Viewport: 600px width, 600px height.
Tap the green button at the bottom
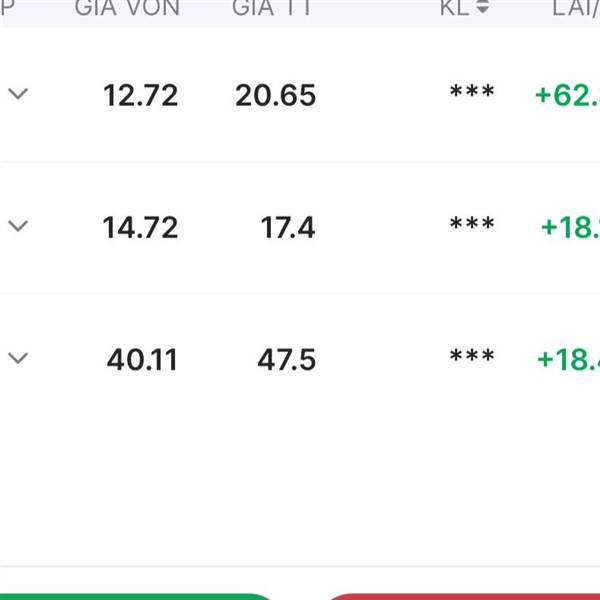coord(136,597)
